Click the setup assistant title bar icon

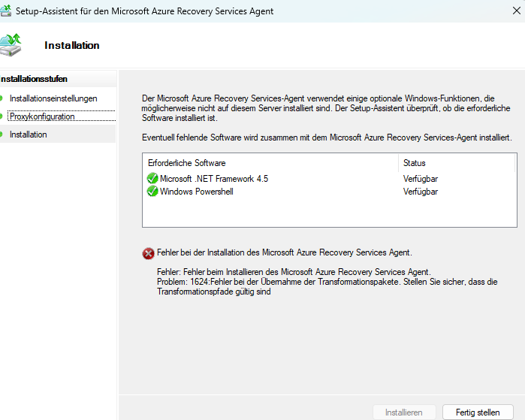tap(7, 11)
